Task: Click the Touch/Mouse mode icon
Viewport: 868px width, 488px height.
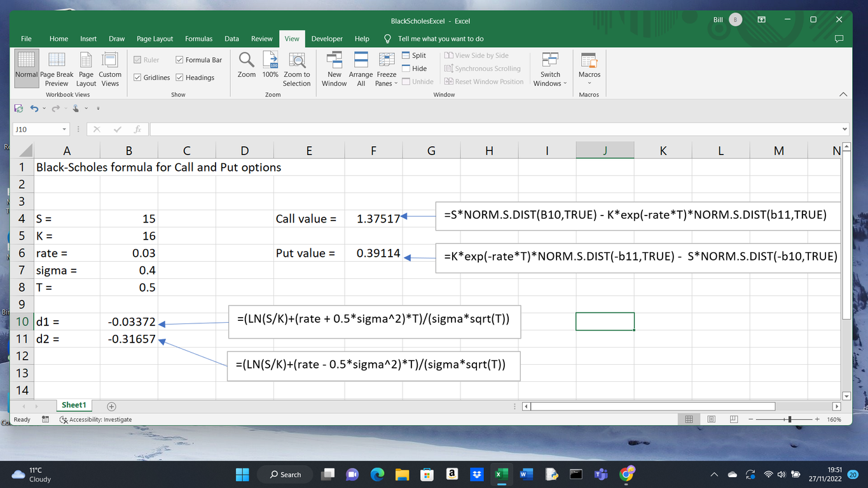Action: click(75, 109)
